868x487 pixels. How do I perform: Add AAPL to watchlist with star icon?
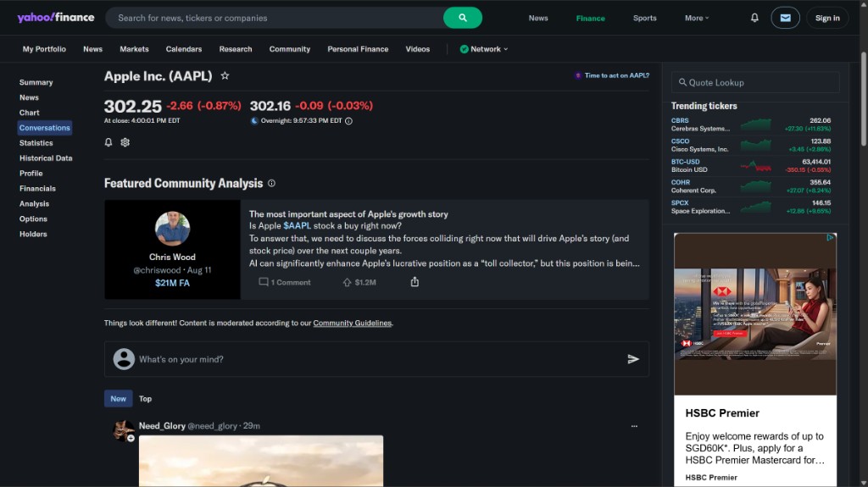tap(225, 76)
